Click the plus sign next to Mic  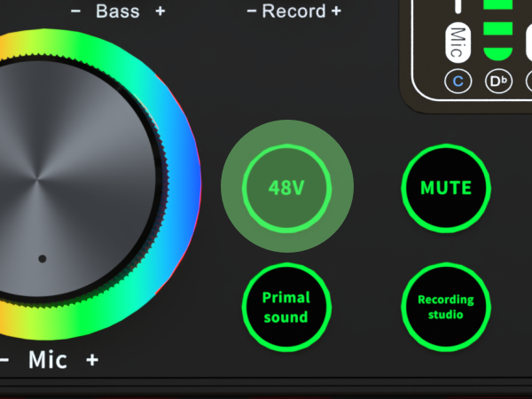click(92, 360)
